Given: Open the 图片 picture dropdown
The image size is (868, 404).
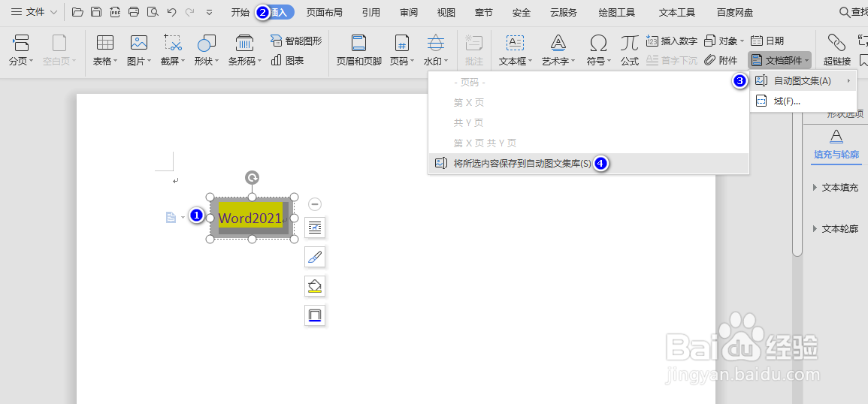Looking at the screenshot, I should (x=139, y=50).
